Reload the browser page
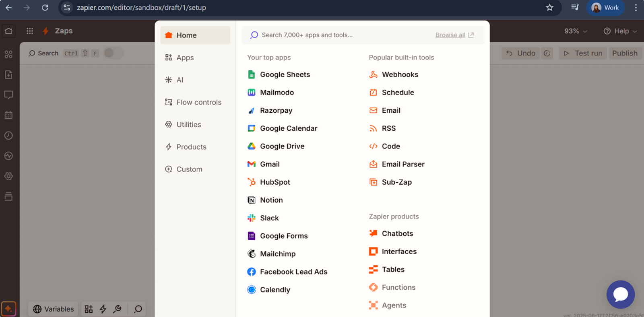Viewport: 644px width, 317px height. (45, 8)
